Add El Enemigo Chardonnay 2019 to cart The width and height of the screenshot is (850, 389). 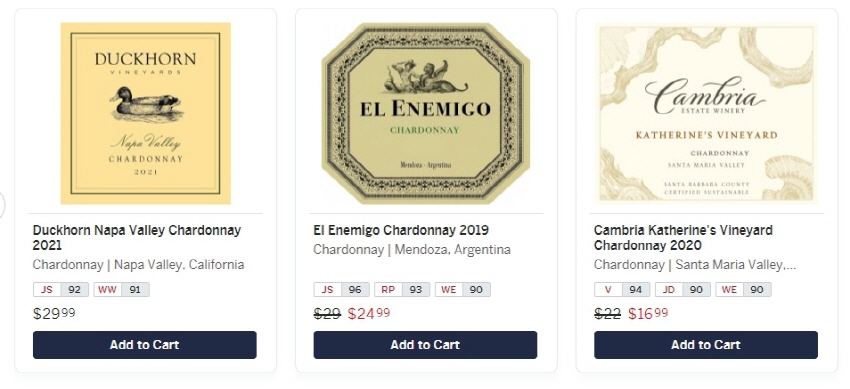(x=425, y=345)
